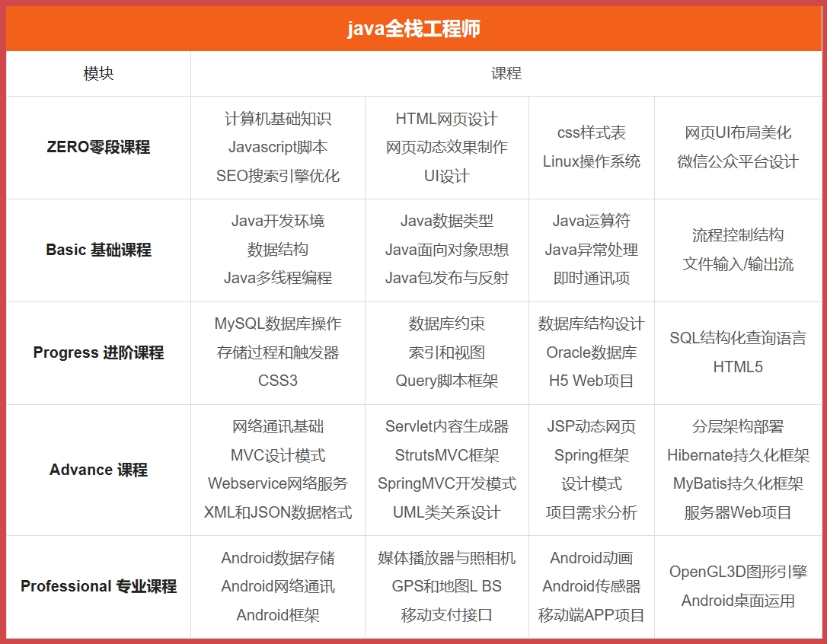Select the HTML网页设计 course entry
The image size is (827, 644).
tap(445, 119)
